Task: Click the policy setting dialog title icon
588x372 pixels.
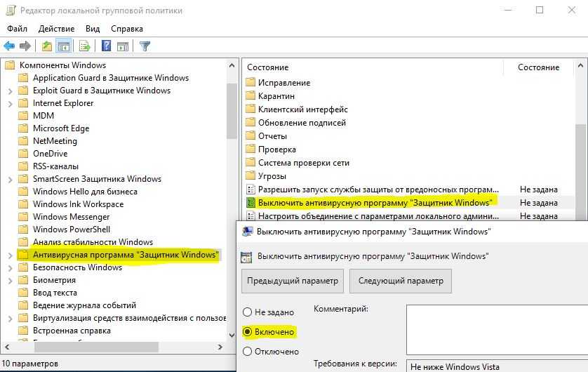Action: [x=247, y=232]
